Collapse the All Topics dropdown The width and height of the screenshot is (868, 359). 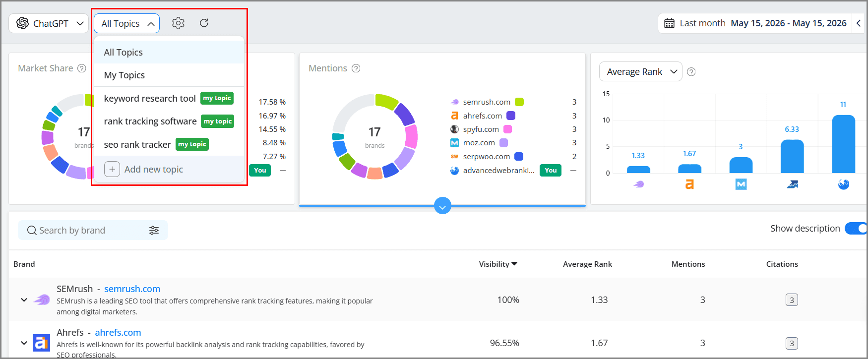click(x=126, y=23)
